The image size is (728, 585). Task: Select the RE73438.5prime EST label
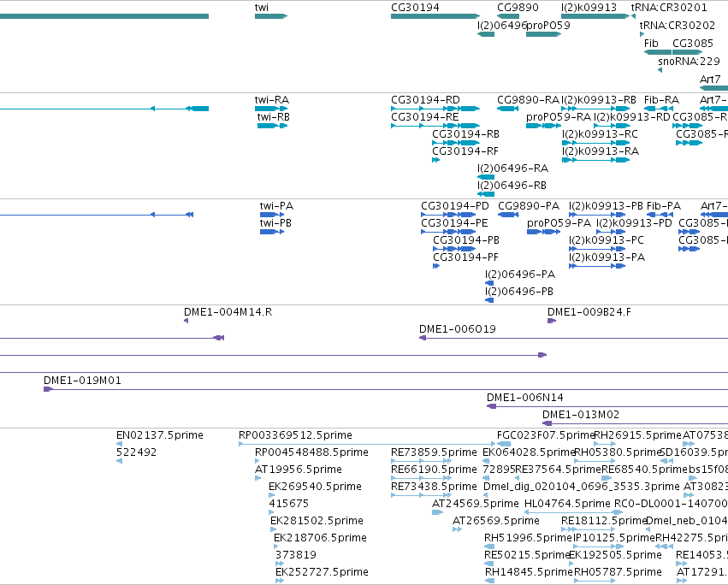coord(434,487)
